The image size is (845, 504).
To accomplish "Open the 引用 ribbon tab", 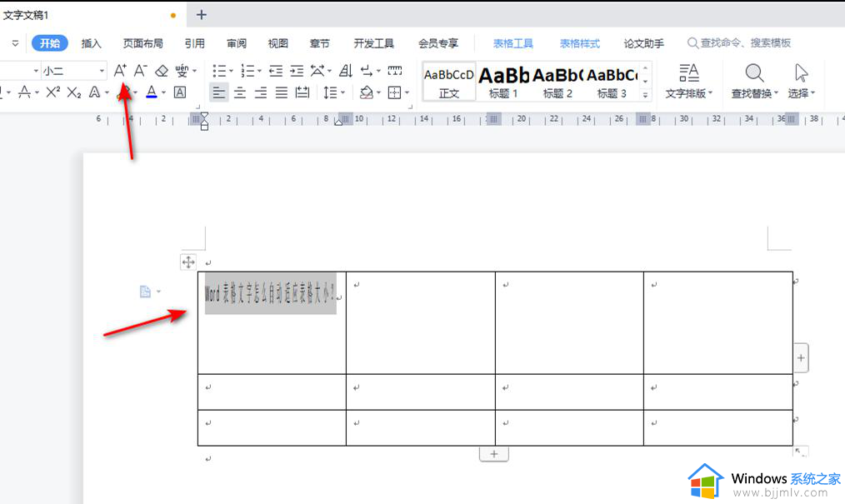I will tap(194, 43).
